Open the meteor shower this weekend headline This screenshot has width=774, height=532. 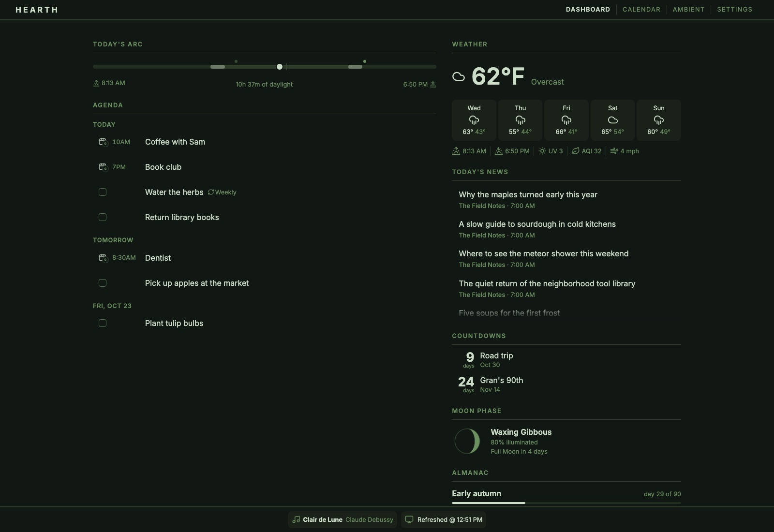[x=566, y=259]
